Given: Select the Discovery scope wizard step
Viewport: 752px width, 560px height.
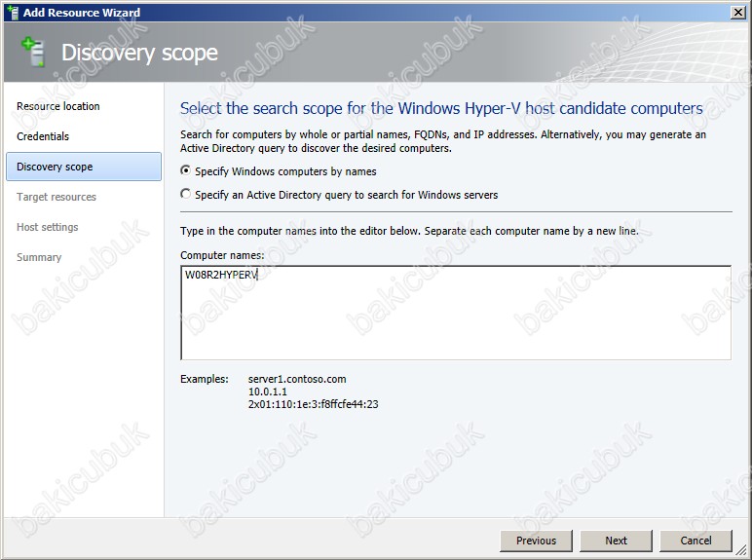Looking at the screenshot, I should point(84,167).
